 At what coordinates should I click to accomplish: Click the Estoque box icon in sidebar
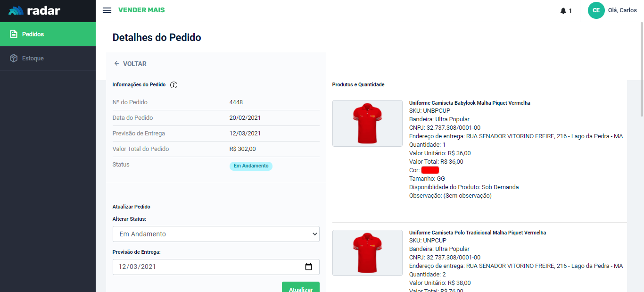[x=14, y=58]
